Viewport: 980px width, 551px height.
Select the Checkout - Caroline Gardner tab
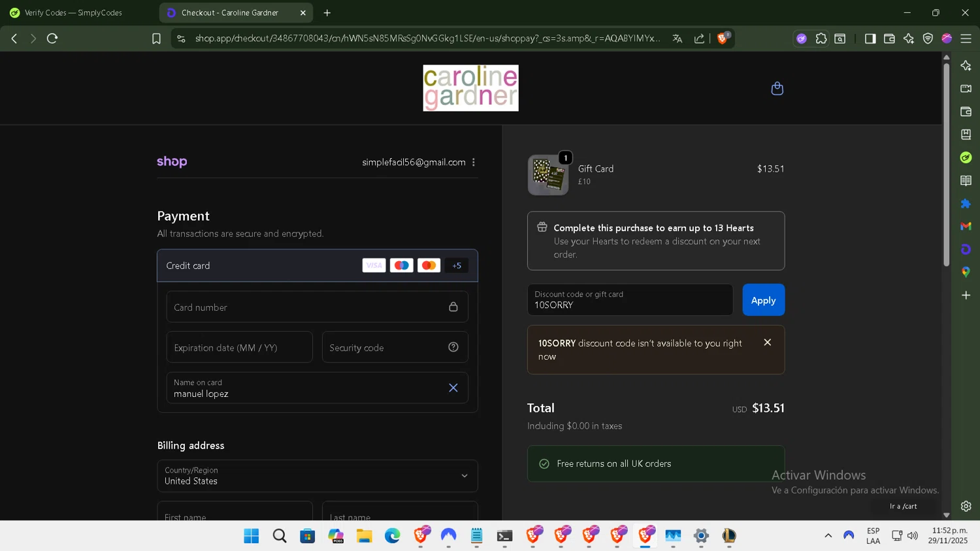[x=230, y=12]
